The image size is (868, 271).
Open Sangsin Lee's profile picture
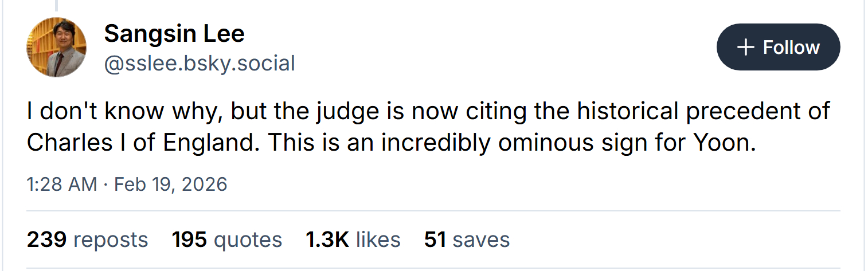pyautogui.click(x=56, y=48)
